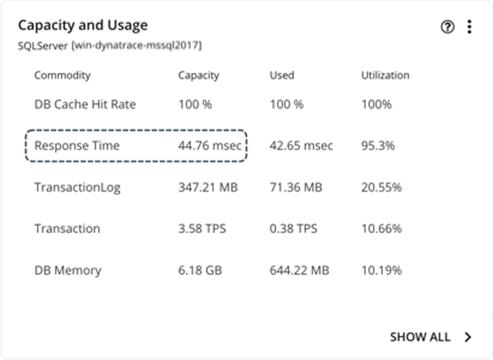Click the chevron arrow next to SHOW ALL

[x=468, y=337]
